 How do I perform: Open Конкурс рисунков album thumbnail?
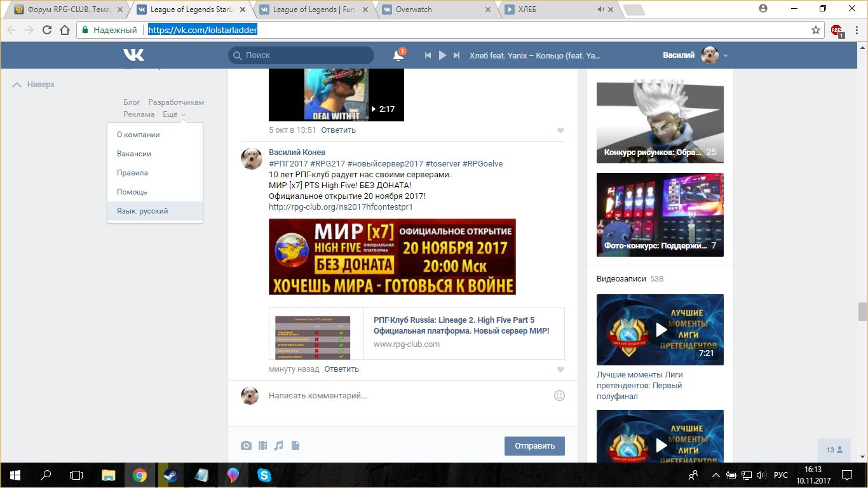[x=660, y=122]
